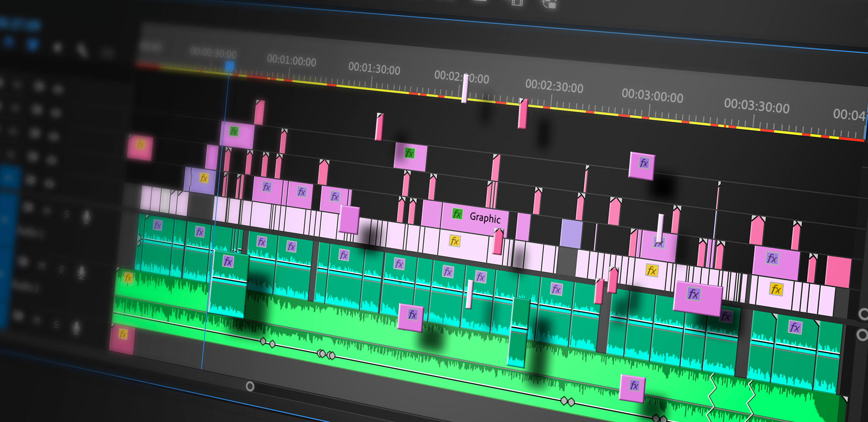The width and height of the screenshot is (868, 422).
Task: Solo the Audio 2 track with S
Action: click(x=61, y=270)
